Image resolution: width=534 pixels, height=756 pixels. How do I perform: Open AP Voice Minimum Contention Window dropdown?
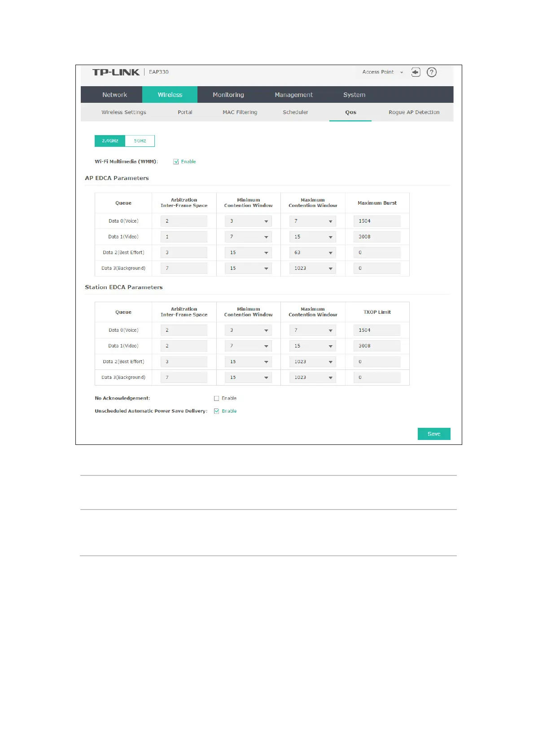248,221
